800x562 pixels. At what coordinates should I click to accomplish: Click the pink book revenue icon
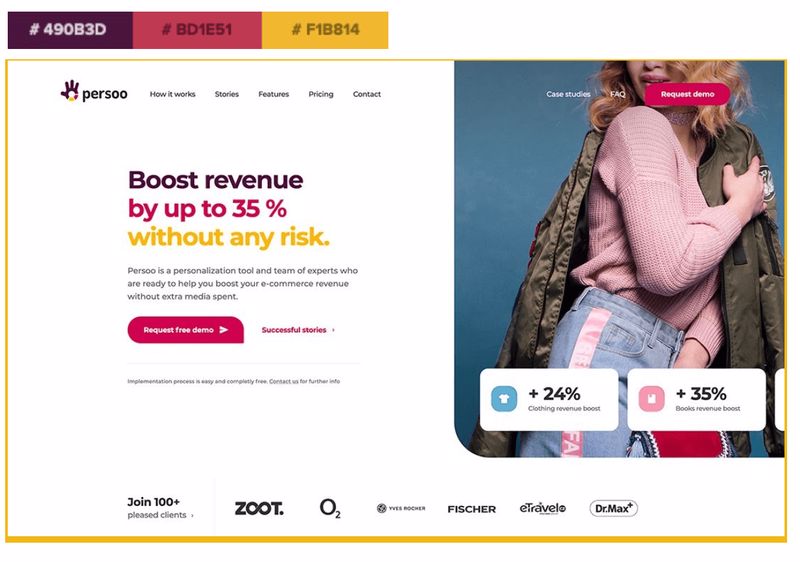click(x=652, y=399)
